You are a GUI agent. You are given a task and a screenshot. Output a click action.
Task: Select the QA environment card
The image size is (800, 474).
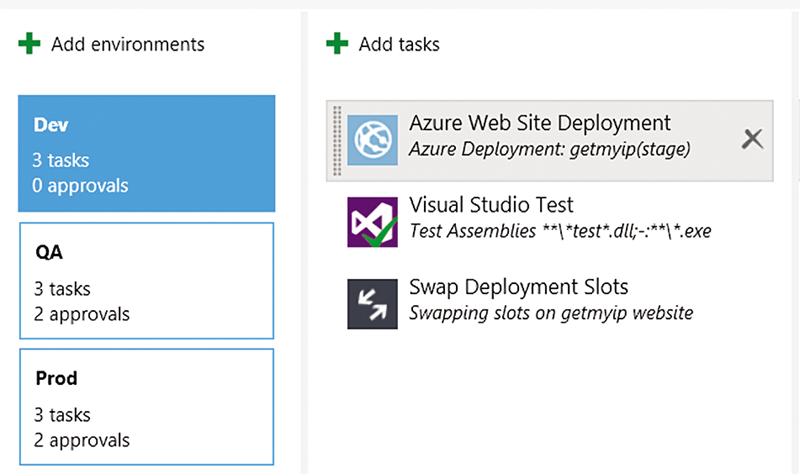(146, 281)
